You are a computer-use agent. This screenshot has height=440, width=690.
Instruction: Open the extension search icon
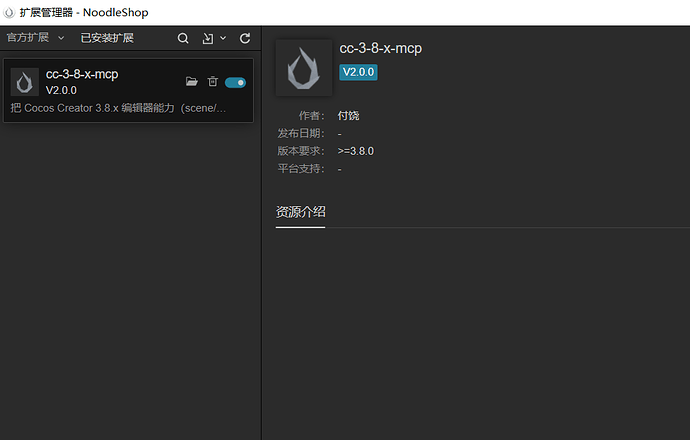(x=183, y=38)
